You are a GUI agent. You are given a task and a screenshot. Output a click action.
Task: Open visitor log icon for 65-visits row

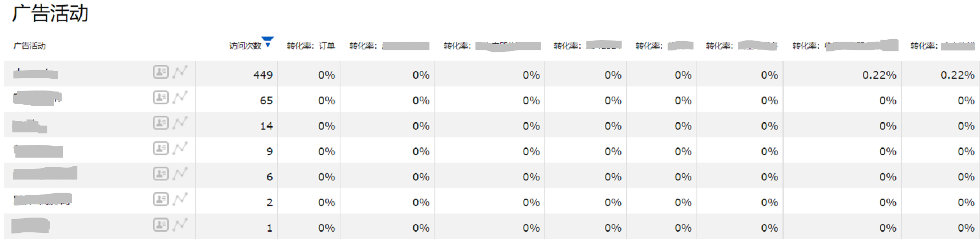click(161, 98)
